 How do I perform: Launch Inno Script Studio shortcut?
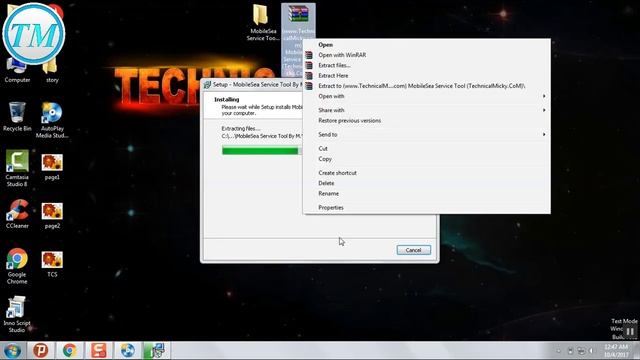point(16,314)
